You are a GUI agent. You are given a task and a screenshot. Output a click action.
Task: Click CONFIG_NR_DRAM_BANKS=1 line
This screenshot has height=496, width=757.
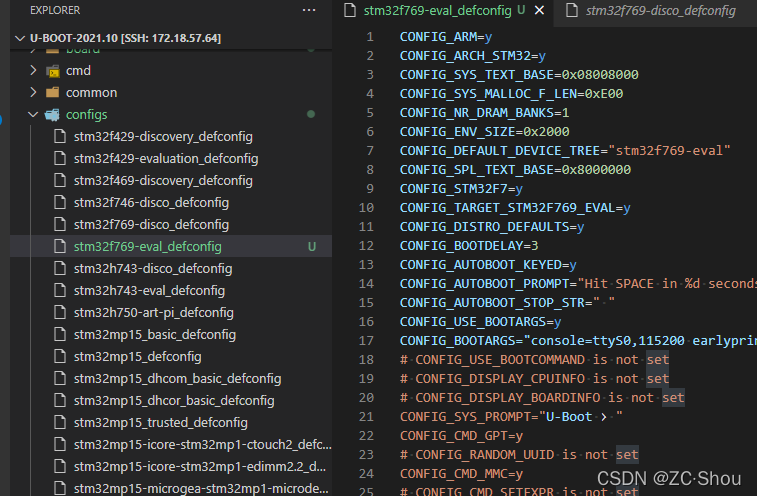[484, 113]
